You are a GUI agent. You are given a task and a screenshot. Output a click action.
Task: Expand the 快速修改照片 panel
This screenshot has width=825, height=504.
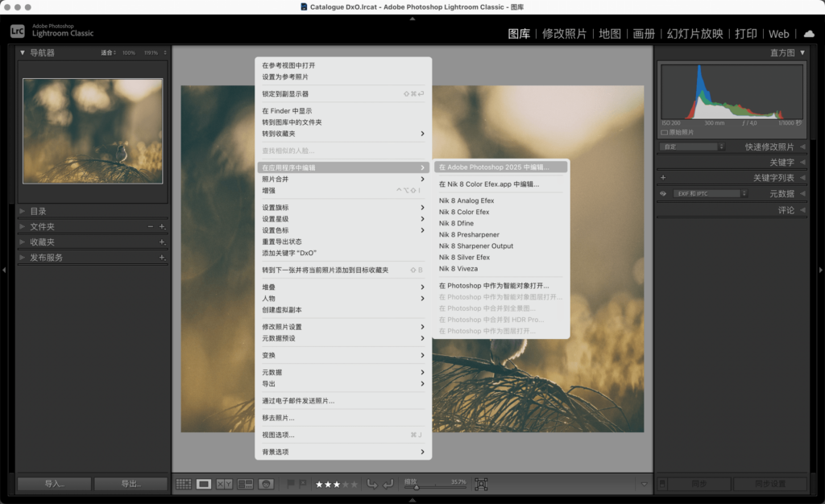tap(803, 147)
